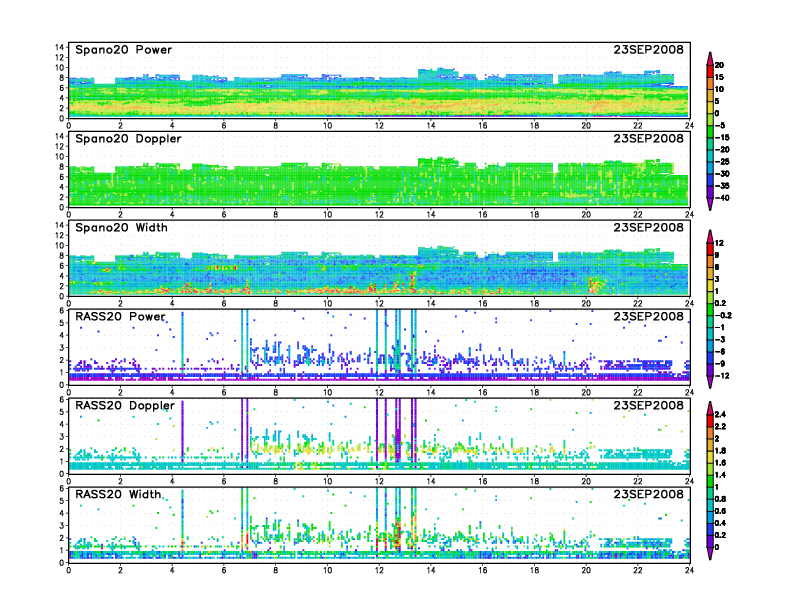792x612 pixels.
Task: Click the 2.4 label on the bottom colorbar
Action: pos(720,415)
